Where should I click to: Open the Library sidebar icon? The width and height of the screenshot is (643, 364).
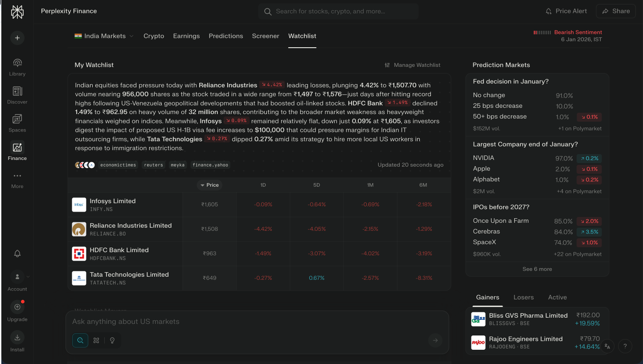pyautogui.click(x=17, y=63)
